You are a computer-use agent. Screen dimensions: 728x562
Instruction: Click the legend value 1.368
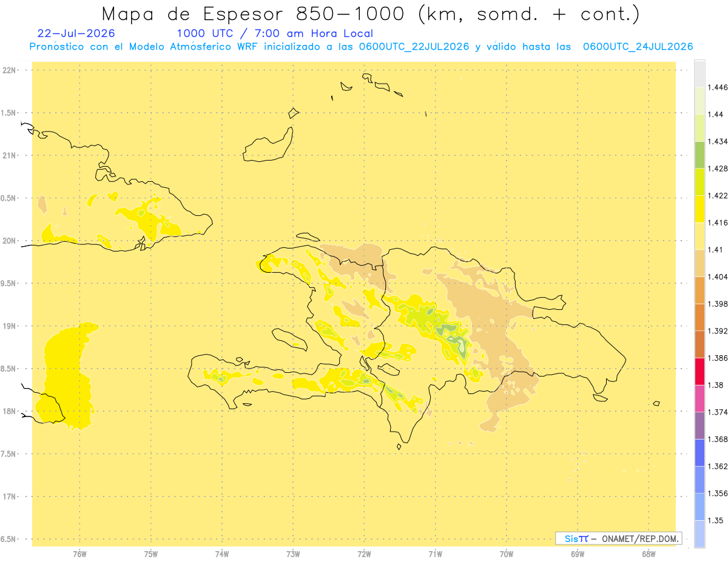pyautogui.click(x=718, y=439)
